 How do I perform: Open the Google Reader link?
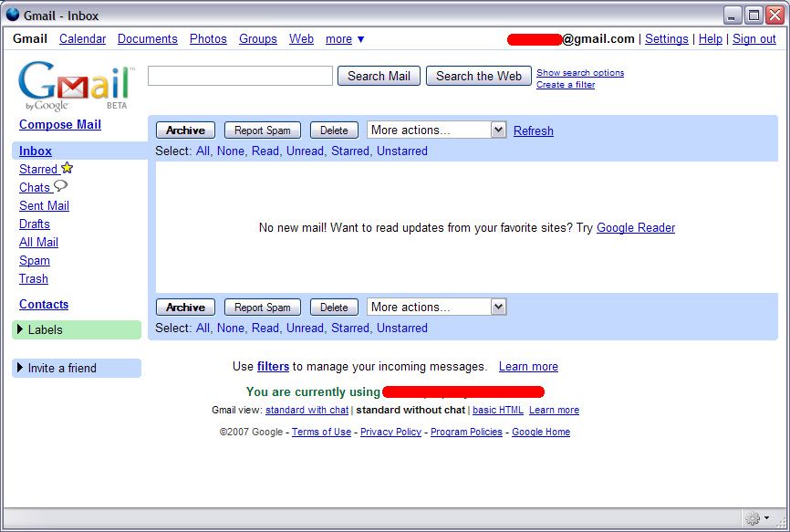(x=636, y=228)
